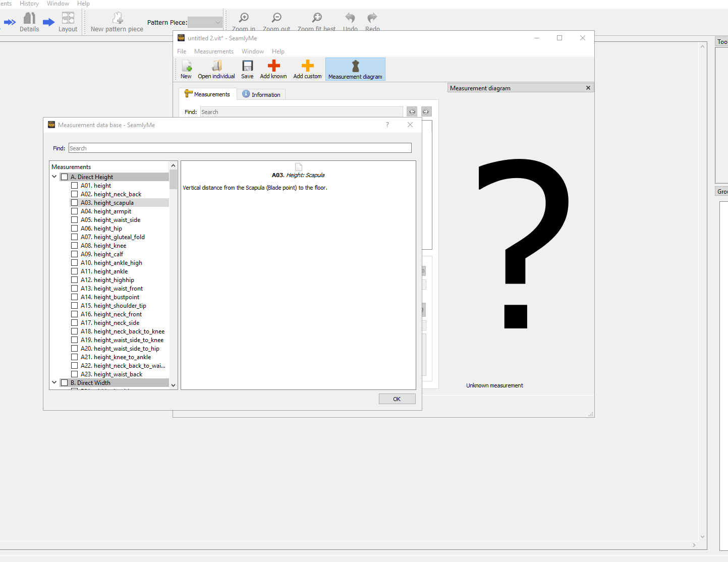Screen dimensions: 728x562
Task: Check A06. height_hip checkbox
Action: [74, 229]
